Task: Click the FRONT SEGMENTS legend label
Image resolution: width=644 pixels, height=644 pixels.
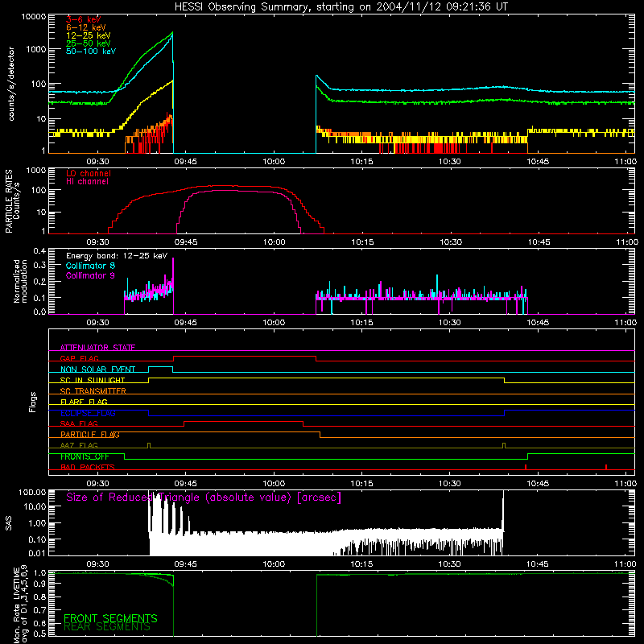Action: click(x=110, y=618)
